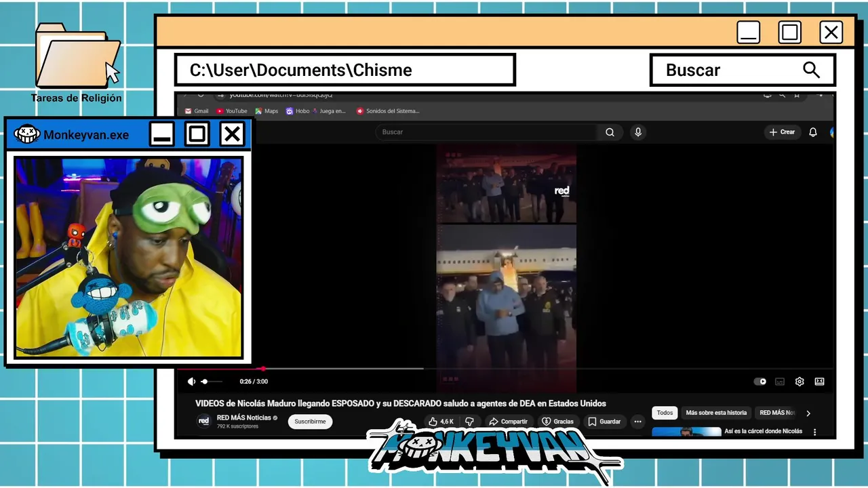Open the YouTube bookmark
This screenshot has height=488, width=868.
(x=232, y=111)
